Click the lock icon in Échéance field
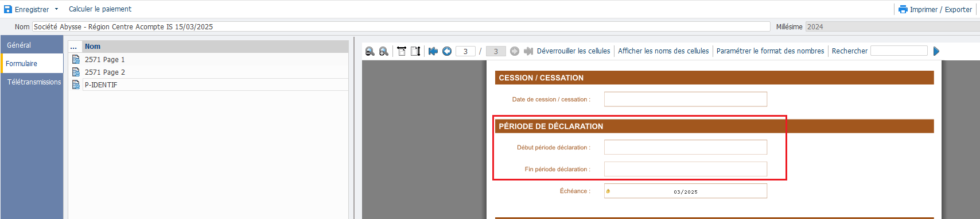Image resolution: width=980 pixels, height=219 pixels. [608, 191]
